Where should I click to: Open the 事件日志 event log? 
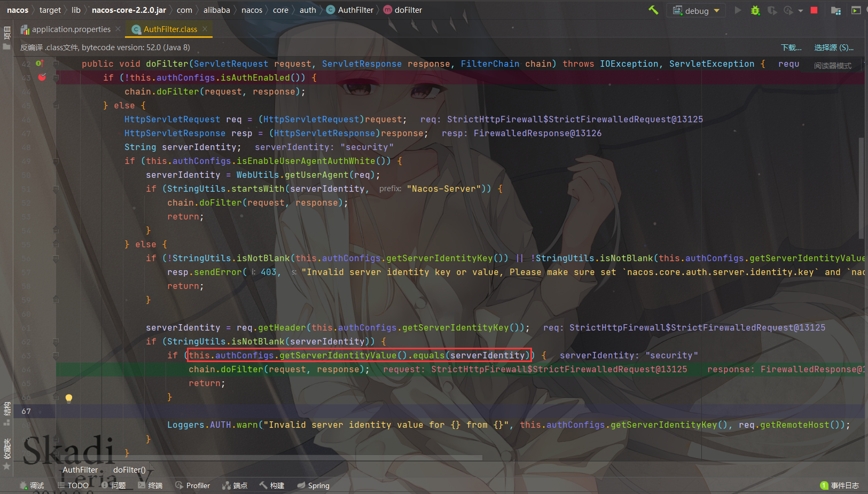[840, 485]
